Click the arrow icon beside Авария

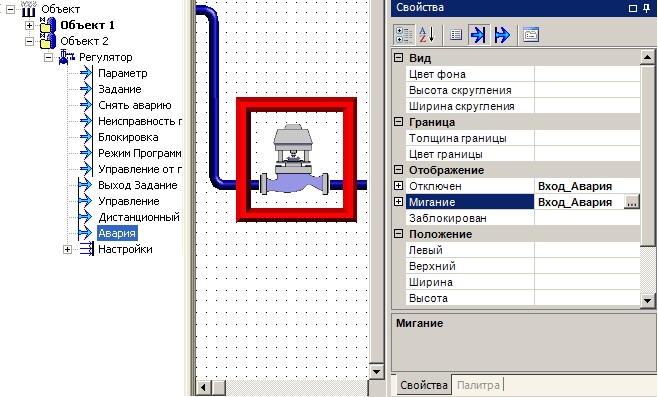(85, 233)
